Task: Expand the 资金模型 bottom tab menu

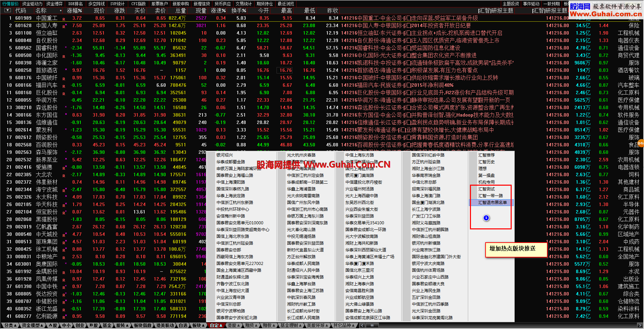Action: 33,325
